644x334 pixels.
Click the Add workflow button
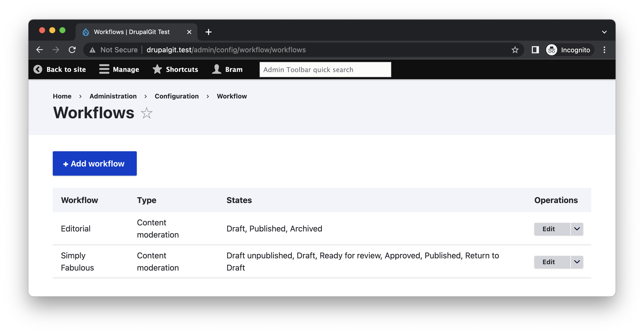[x=94, y=163]
